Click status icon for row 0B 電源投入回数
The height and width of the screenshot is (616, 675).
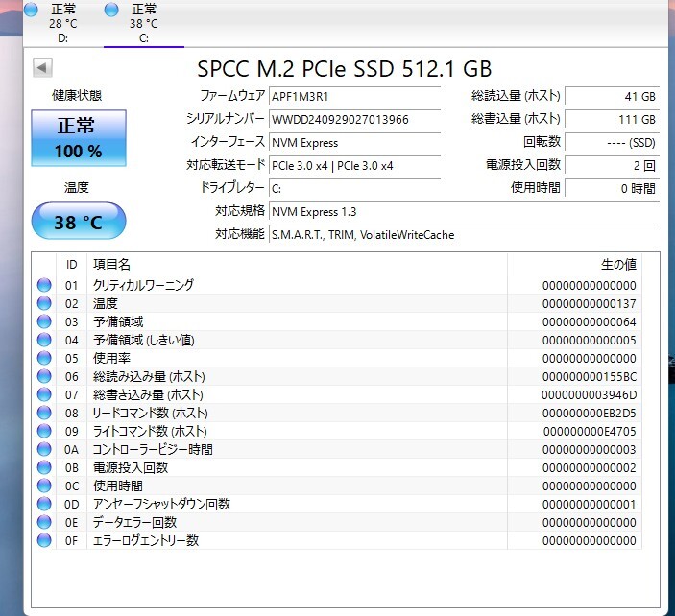point(44,467)
